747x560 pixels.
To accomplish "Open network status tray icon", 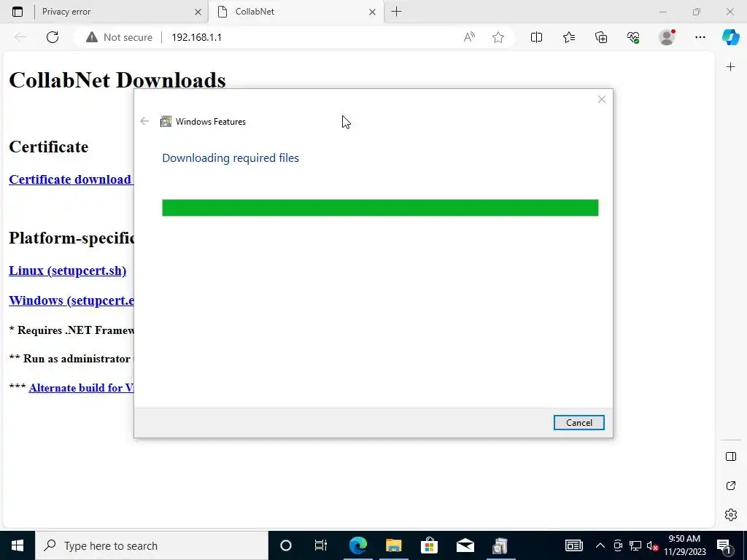I will (x=635, y=545).
